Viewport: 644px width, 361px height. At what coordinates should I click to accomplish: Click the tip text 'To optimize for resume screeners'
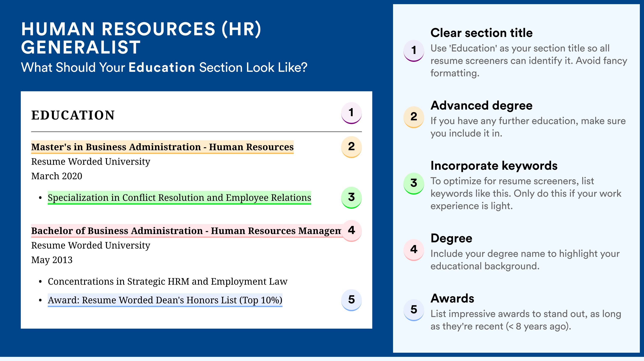click(526, 194)
